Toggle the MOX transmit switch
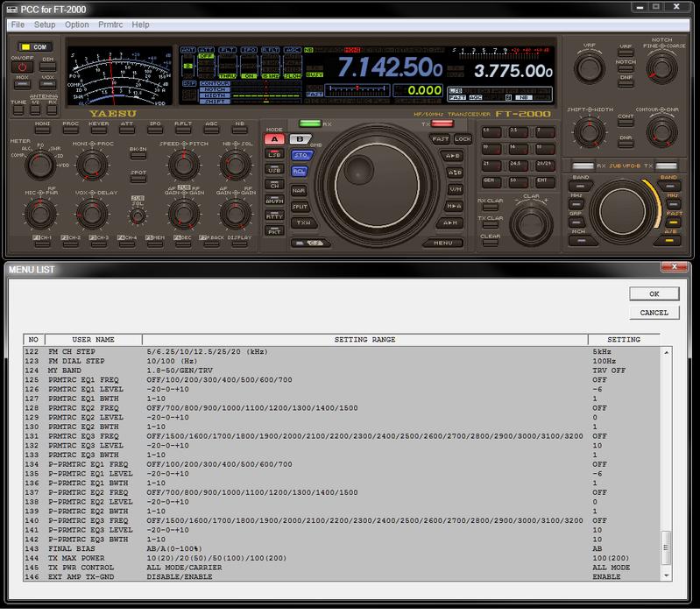700x614 pixels. click(22, 83)
